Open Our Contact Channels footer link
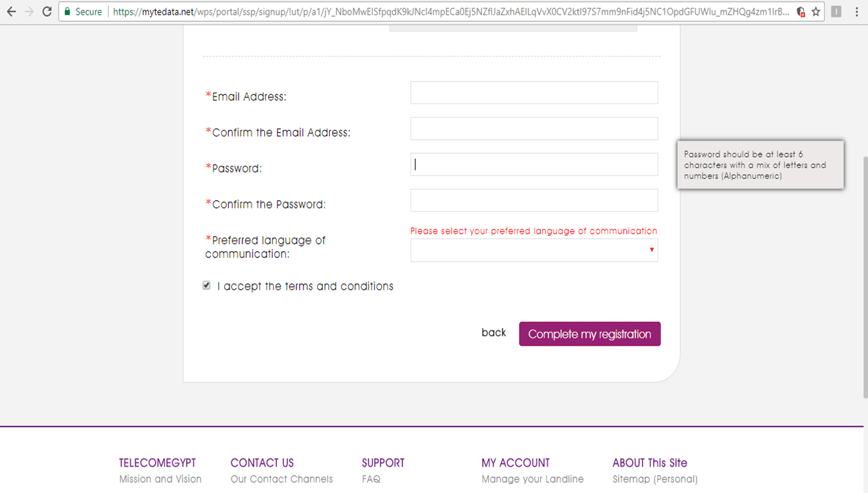Image resolution: width=868 pixels, height=493 pixels. (x=282, y=479)
